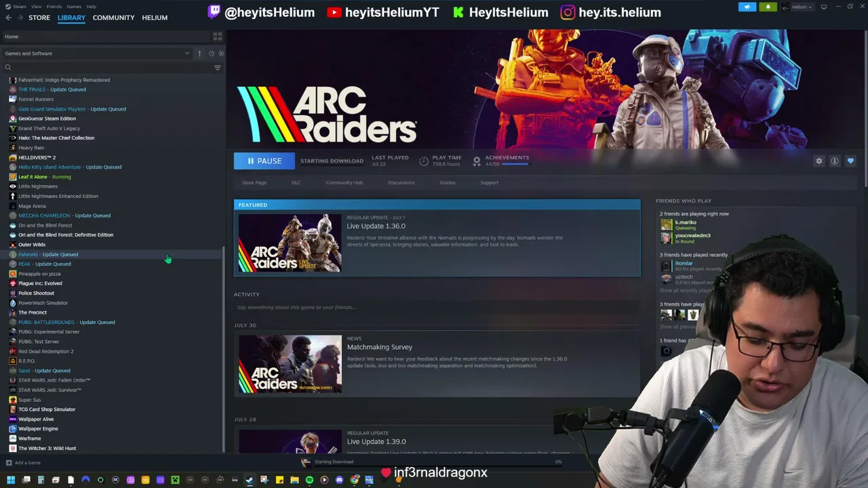Open the Help menu
868x488 pixels.
(91, 7)
